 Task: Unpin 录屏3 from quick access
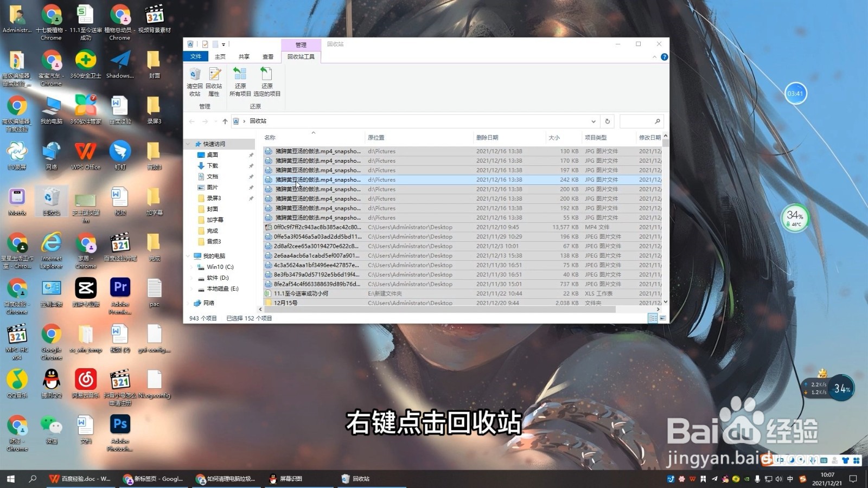click(x=252, y=198)
